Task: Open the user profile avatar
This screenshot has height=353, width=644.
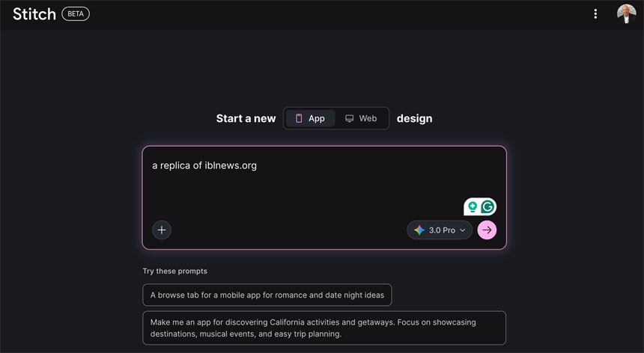Action: tap(626, 14)
